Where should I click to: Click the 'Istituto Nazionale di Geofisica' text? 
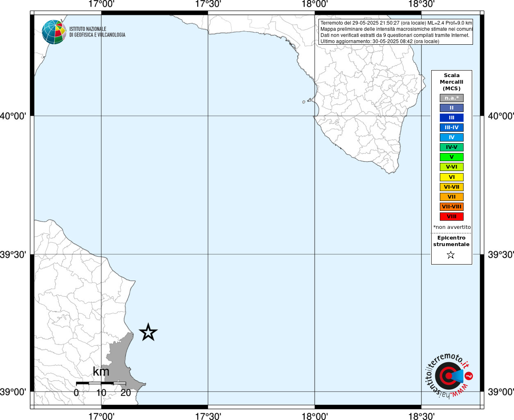click(x=97, y=32)
